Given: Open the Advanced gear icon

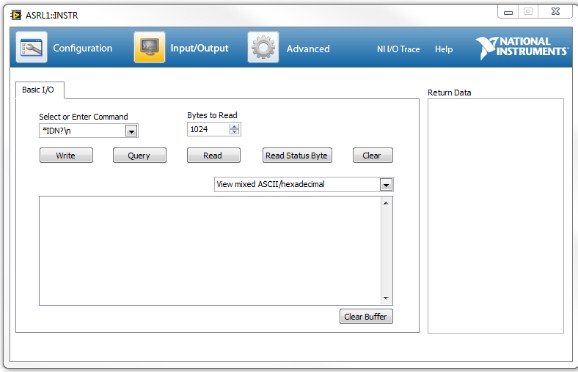Looking at the screenshot, I should click(x=263, y=47).
